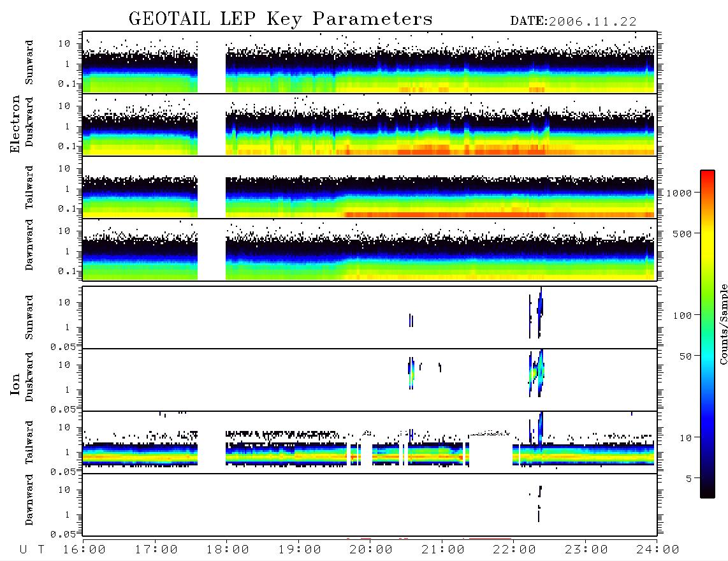This screenshot has height=561, width=728.
Task: Click the 50 tick label on colorbar
Action: pos(685,356)
